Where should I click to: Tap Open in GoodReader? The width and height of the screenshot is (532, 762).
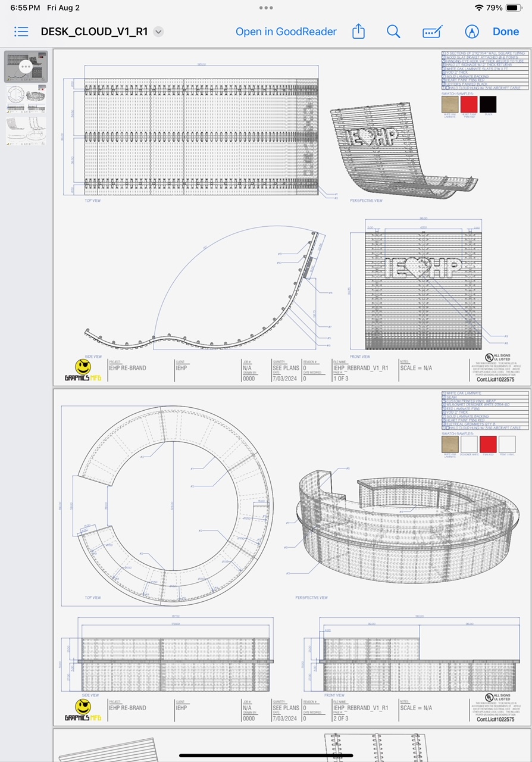[x=286, y=32]
